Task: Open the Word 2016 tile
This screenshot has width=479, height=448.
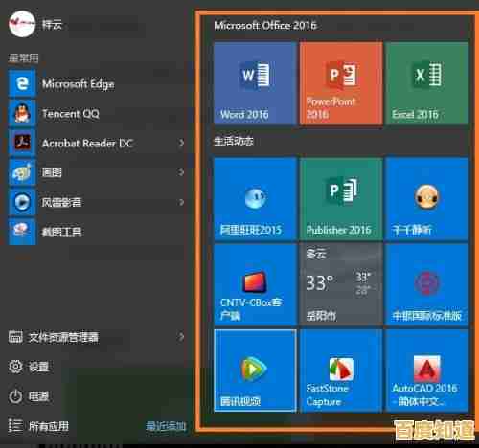Action: coord(255,83)
